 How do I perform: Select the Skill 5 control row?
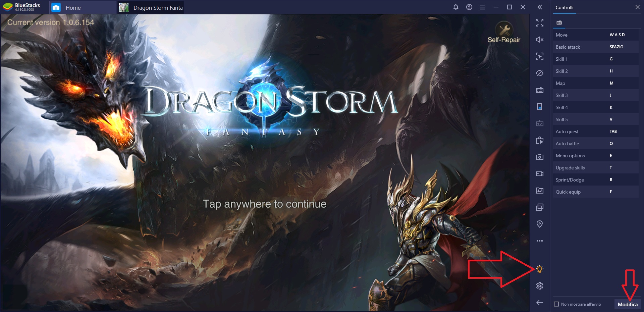(596, 119)
